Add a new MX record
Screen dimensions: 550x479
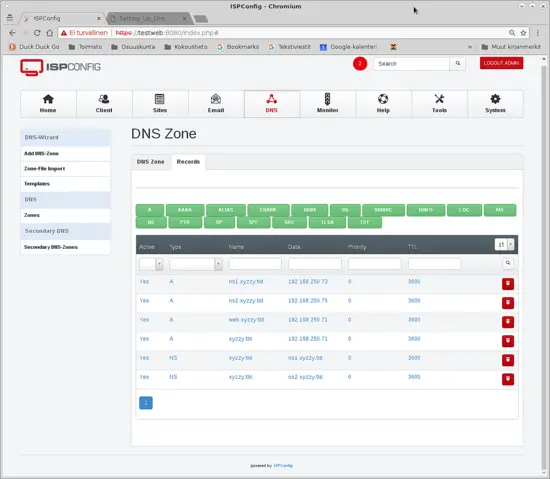[x=500, y=210]
